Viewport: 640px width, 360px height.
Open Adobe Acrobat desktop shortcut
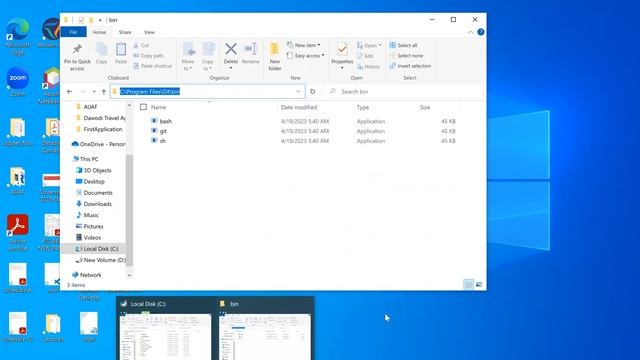click(18, 233)
